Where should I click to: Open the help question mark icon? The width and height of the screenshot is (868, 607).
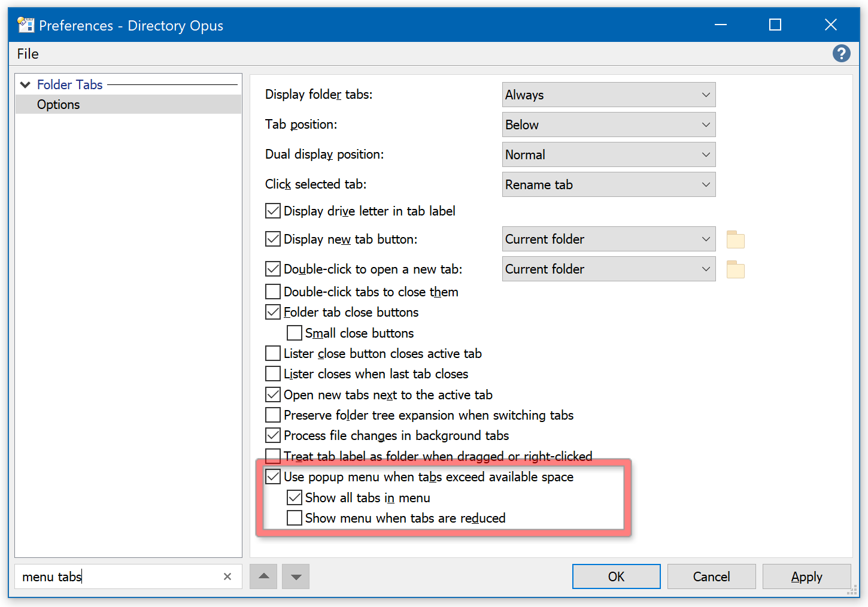tap(841, 54)
